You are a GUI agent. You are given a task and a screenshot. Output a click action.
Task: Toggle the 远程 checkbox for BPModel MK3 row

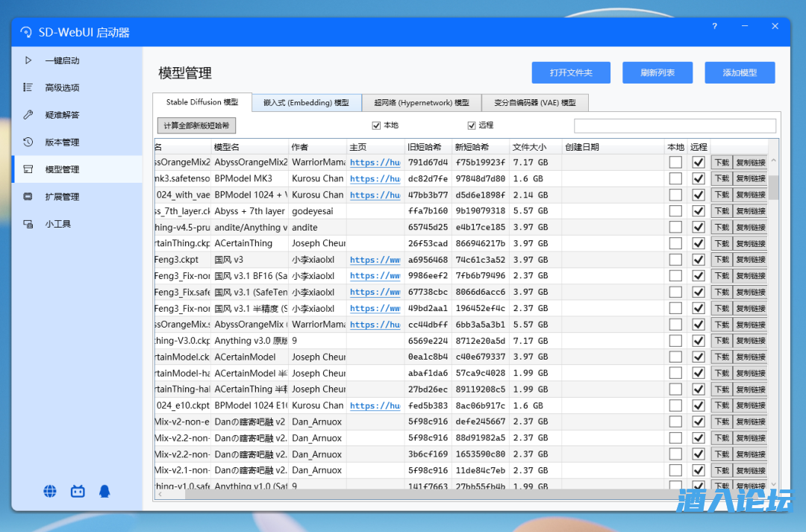(x=698, y=179)
